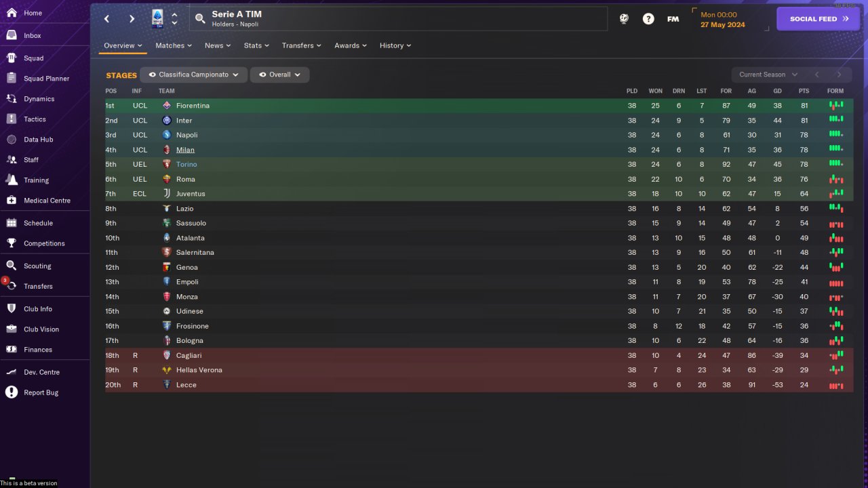Click the help question mark icon
Screen dimensions: 868x488
point(648,19)
